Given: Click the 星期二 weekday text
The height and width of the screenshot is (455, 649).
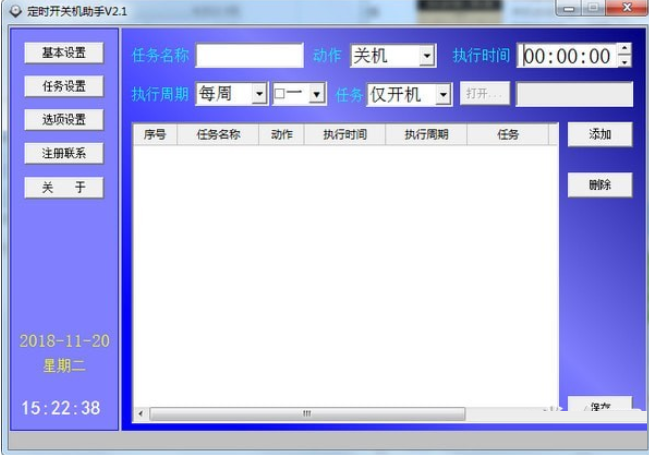Looking at the screenshot, I should click(64, 366).
